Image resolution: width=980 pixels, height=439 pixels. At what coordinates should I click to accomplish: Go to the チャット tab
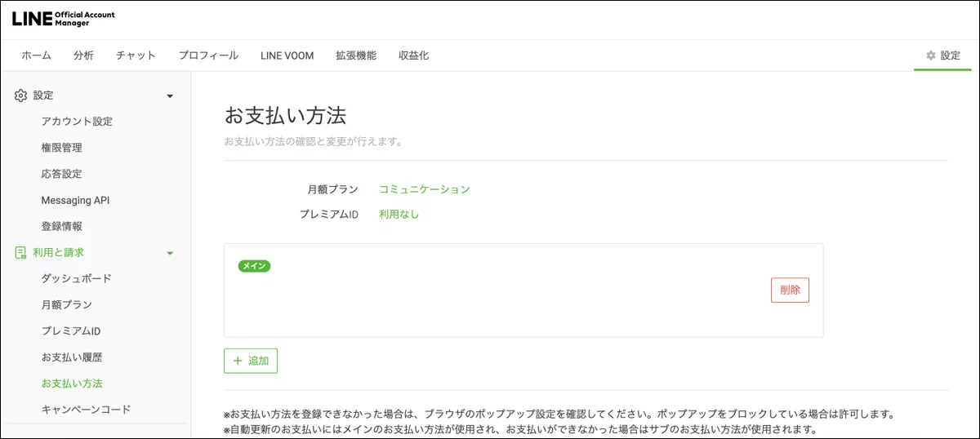[136, 55]
